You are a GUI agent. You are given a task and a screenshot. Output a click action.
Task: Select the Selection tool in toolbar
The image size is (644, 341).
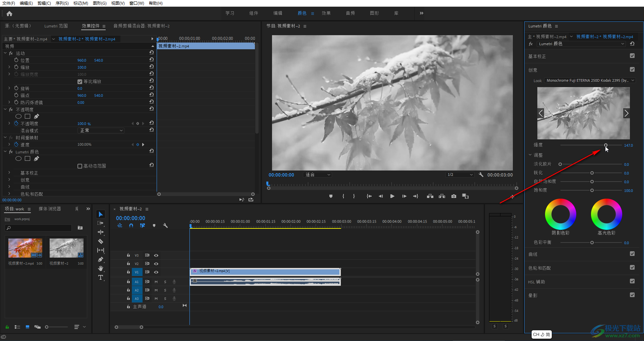pyautogui.click(x=101, y=214)
